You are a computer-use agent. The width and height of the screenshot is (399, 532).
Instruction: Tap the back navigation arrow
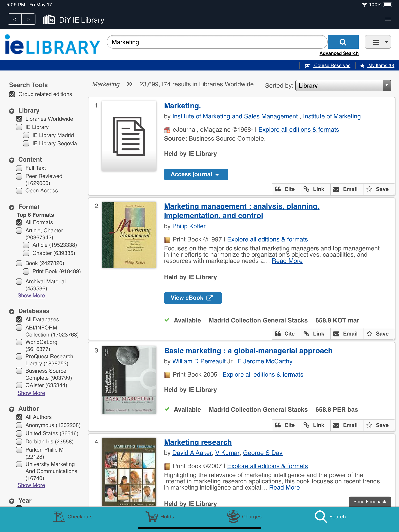[15, 19]
